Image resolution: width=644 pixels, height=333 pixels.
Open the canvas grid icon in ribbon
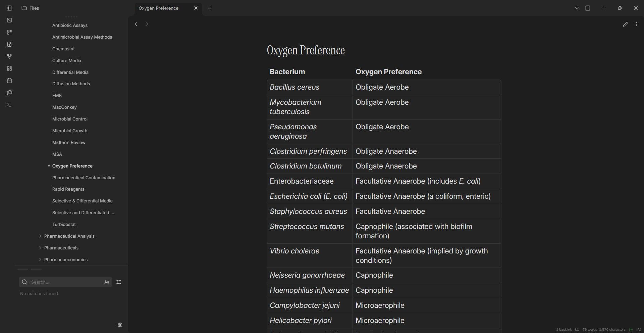click(x=9, y=68)
